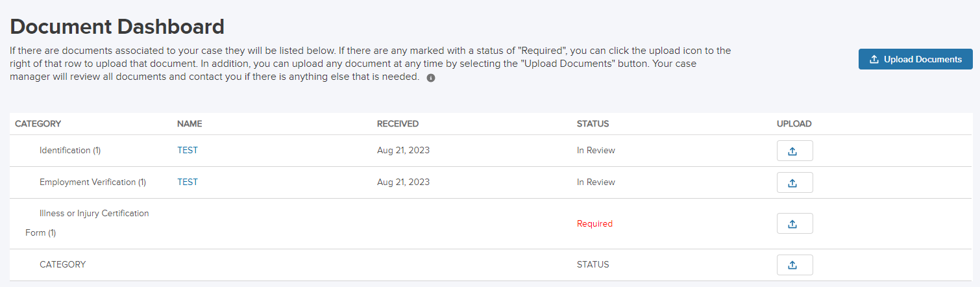Open the TEST document for Employment Verification

coord(188,182)
